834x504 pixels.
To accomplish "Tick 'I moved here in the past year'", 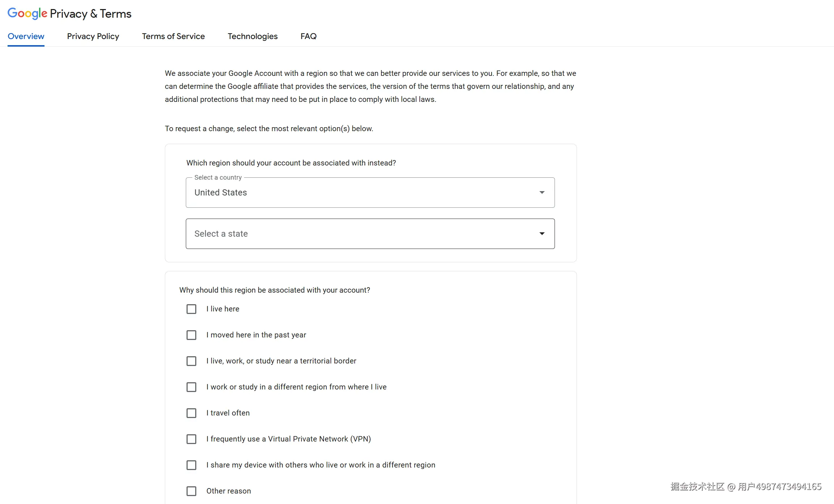I will pos(191,335).
